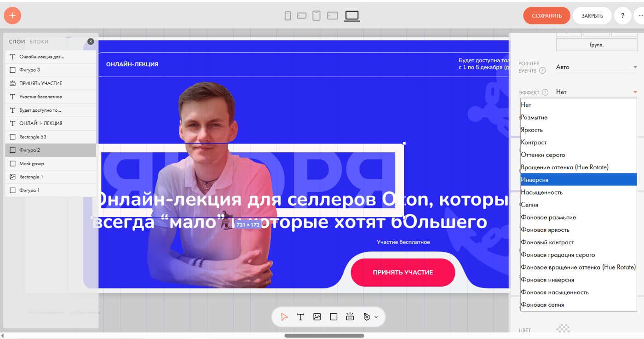Select the pen vector tool
This screenshot has height=339, width=644.
click(367, 317)
